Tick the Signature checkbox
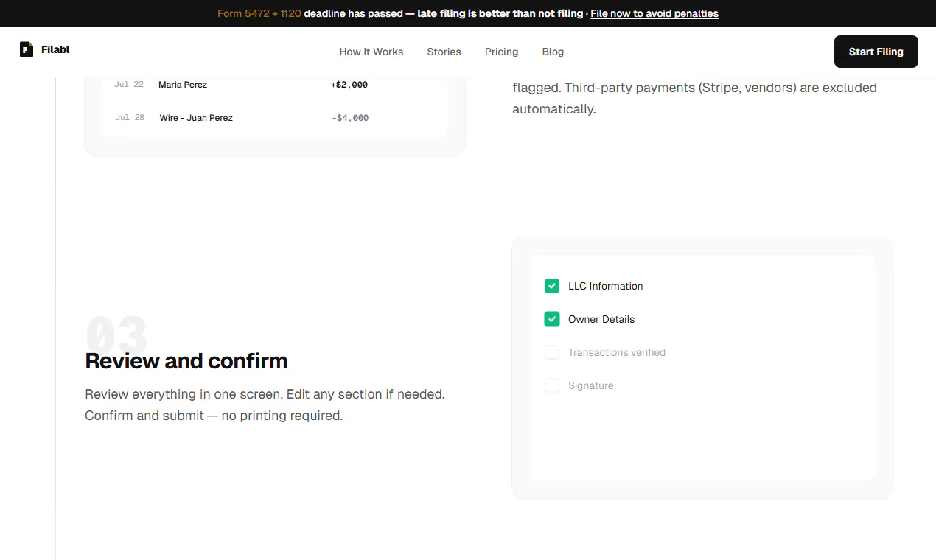Screen dimensions: 936x560 [x=552, y=385]
